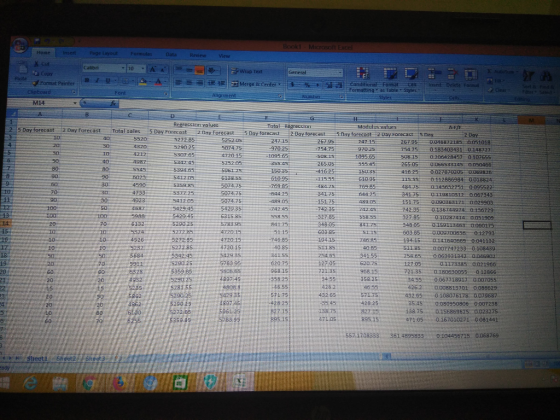Open the Conditional Formatting dropdown
Screen dimensions: 560x420
(363, 80)
